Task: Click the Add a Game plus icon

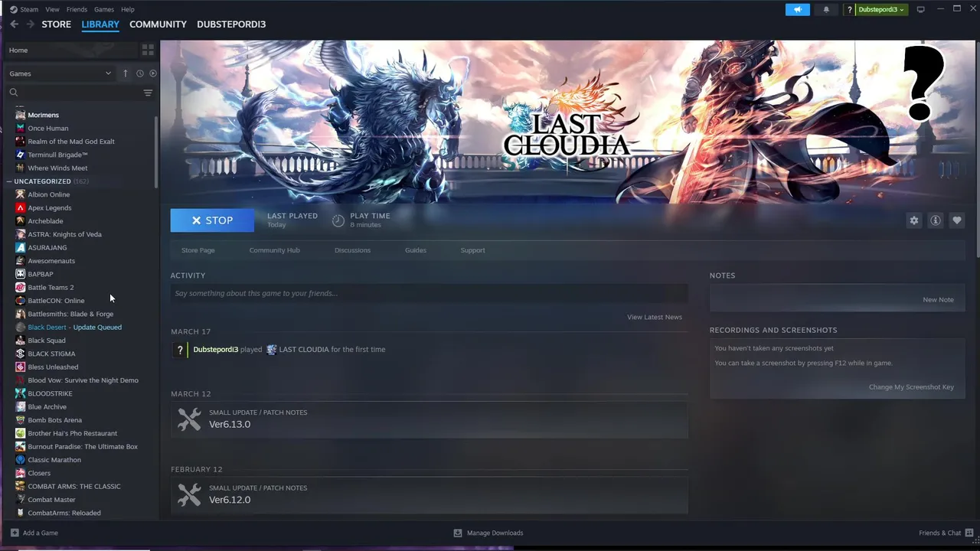Action: pos(15,533)
